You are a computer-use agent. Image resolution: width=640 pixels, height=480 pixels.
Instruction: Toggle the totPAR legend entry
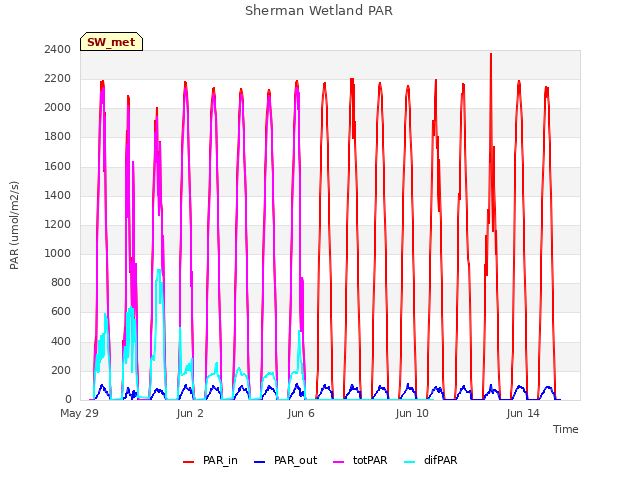360,460
